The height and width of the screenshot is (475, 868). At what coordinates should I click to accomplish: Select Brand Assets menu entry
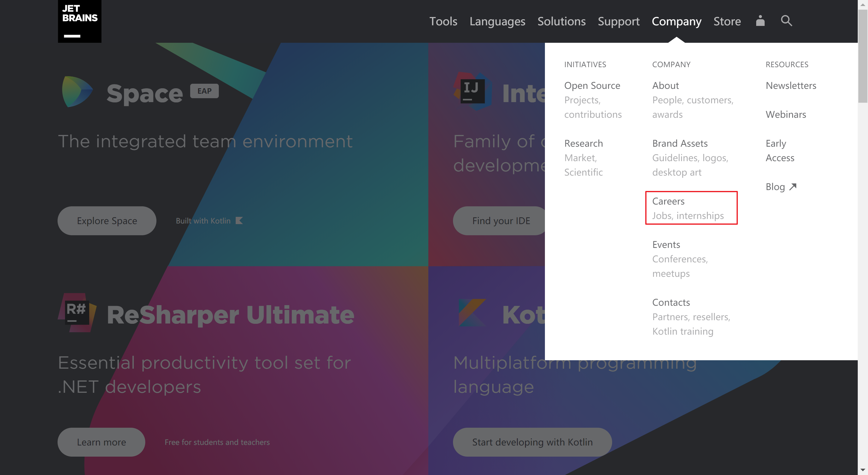point(680,143)
